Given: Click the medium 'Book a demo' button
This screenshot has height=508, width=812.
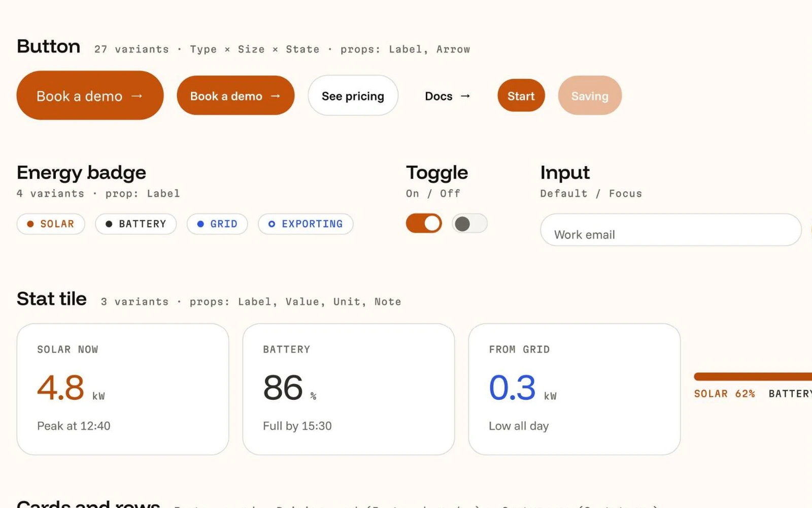Looking at the screenshot, I should point(235,96).
